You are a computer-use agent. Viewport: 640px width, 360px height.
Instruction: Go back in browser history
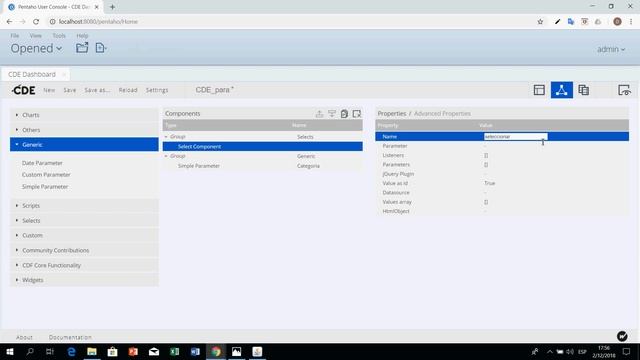click(9, 22)
